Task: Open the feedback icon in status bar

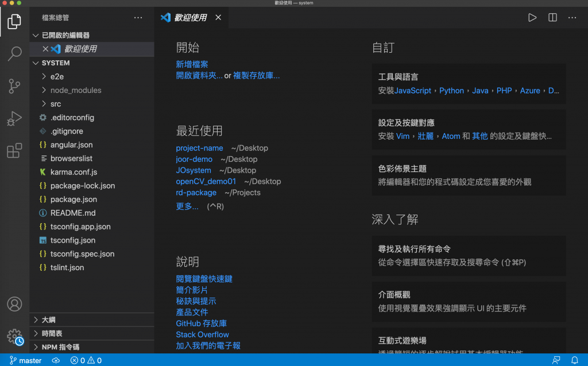Action: point(556,360)
